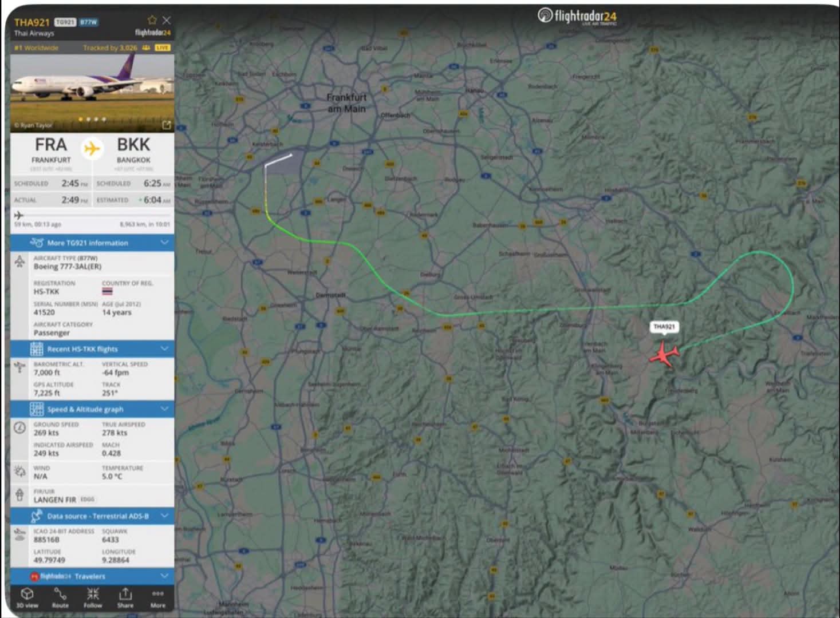Click the latitude 49.79749 value

coord(49,560)
